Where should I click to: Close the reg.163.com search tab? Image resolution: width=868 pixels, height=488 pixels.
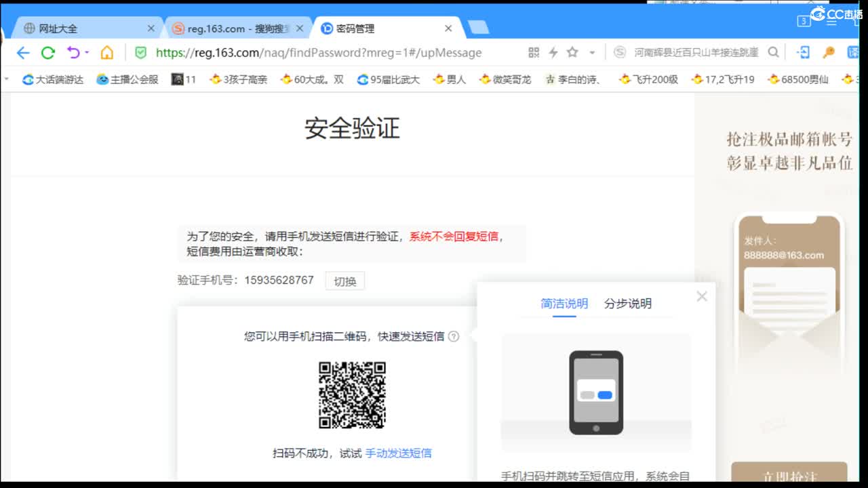[299, 28]
